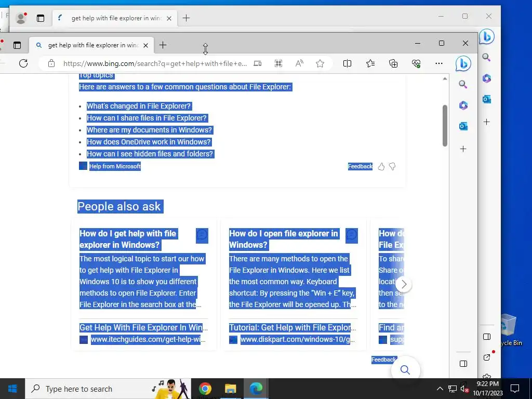Open Microsoft 365 in front window sidebar

pos(463,105)
